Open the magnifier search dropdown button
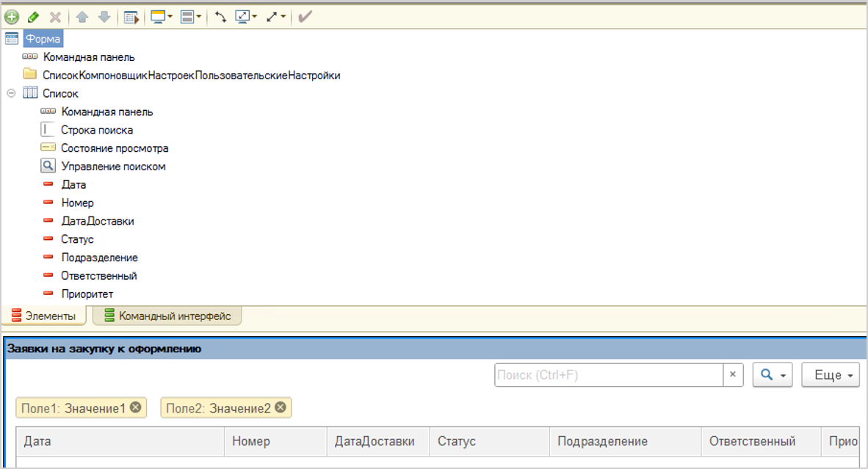Viewport: 868px width, 469px height. click(773, 375)
